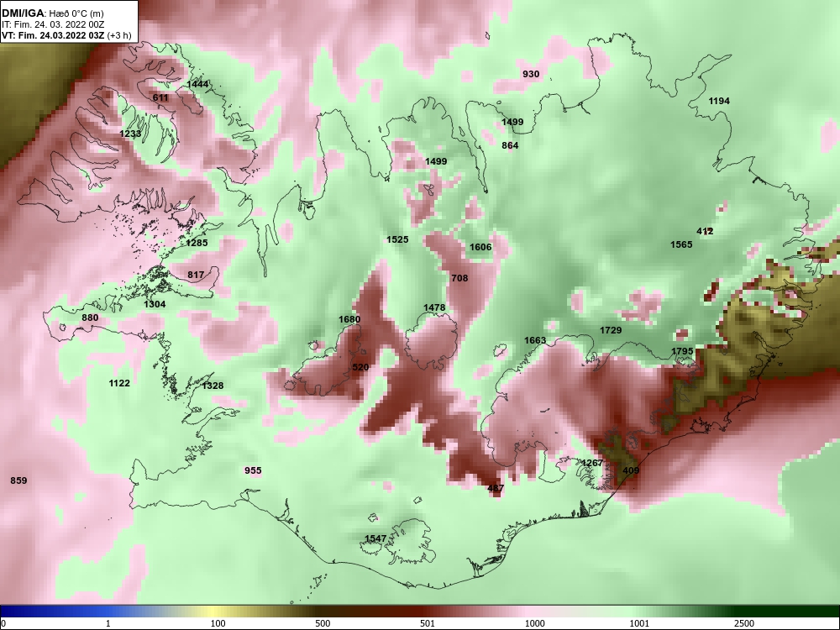Click the 500 legend tick label
Image resolution: width=840 pixels, height=630 pixels.
(323, 623)
